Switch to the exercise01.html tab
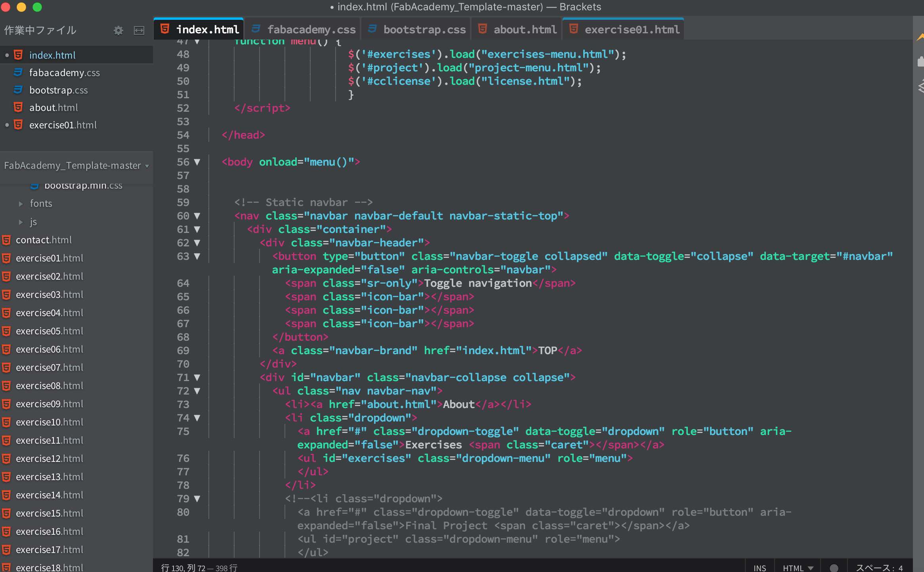 [x=624, y=29]
